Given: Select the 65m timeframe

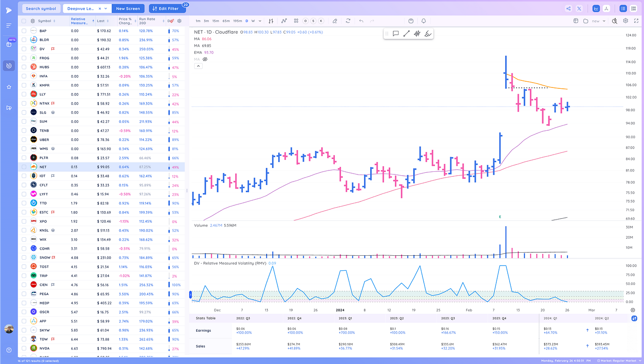Looking at the screenshot, I should pos(226,21).
